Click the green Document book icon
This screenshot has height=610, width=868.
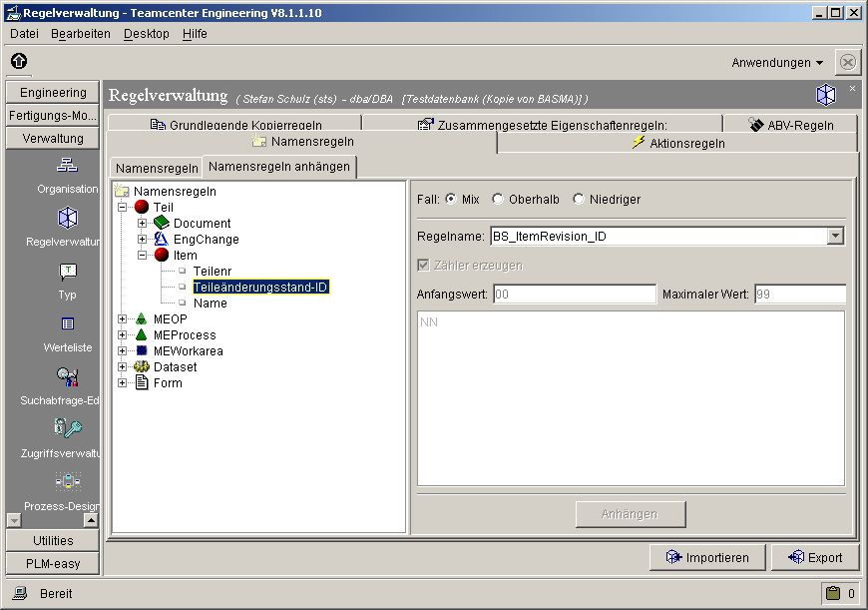[x=161, y=223]
